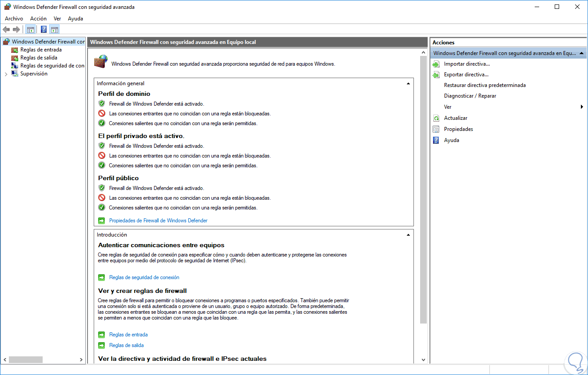Click Restaurar directiva predeterminada action
Screen dimensions: 588x375
tap(485, 85)
